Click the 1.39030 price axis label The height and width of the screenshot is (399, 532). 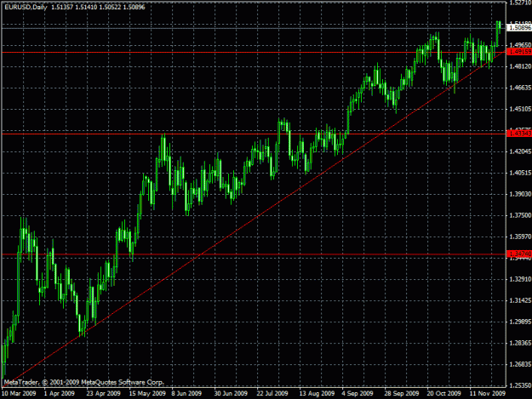520,194
